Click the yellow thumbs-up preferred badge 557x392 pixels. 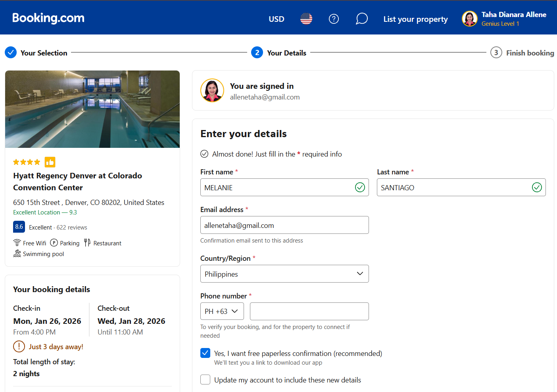(x=50, y=162)
